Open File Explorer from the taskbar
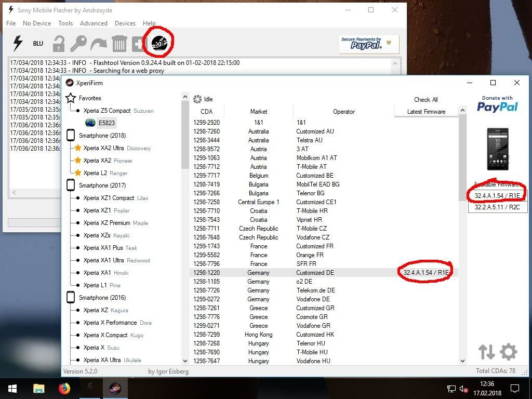 click(x=38, y=389)
